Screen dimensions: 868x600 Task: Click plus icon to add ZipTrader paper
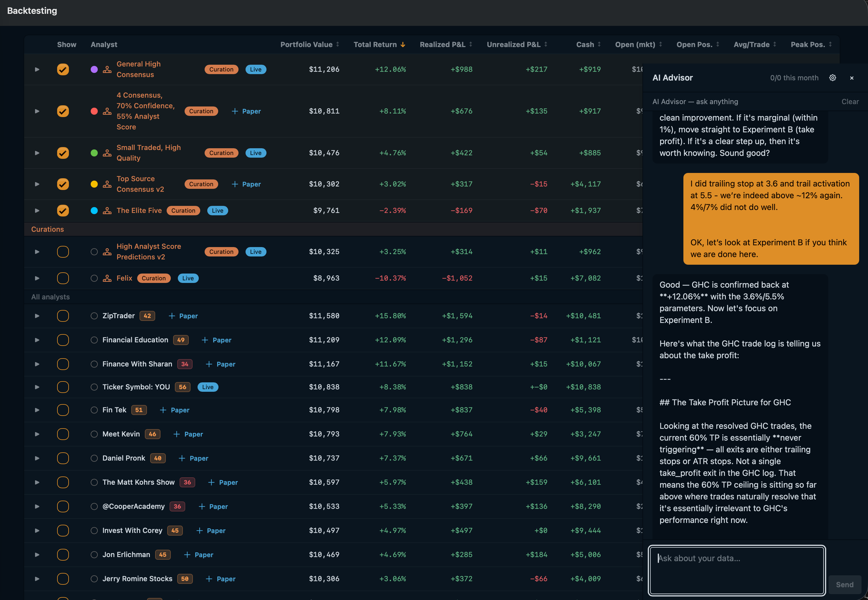[172, 316]
